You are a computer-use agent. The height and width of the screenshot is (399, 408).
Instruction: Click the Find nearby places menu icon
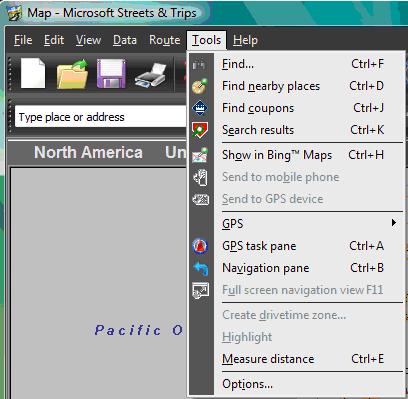pyautogui.click(x=200, y=86)
